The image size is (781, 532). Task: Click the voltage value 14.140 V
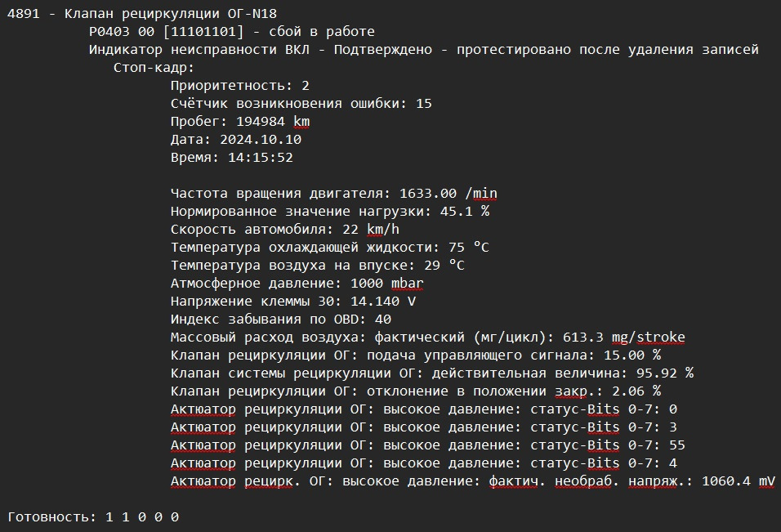[x=383, y=301]
